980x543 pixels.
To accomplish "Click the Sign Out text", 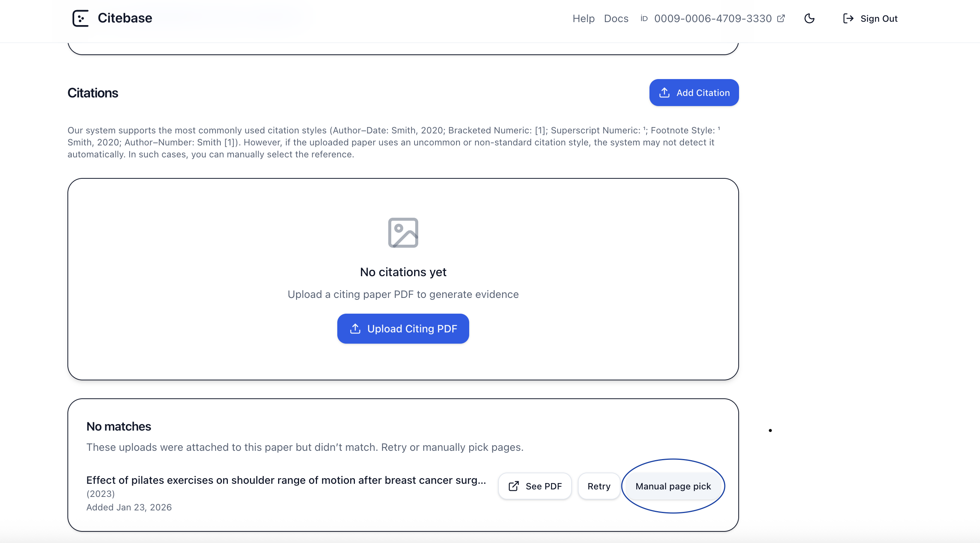I will point(878,18).
